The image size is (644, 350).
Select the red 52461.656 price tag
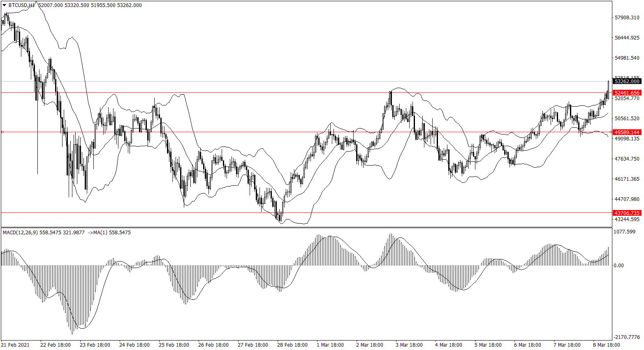pos(626,93)
